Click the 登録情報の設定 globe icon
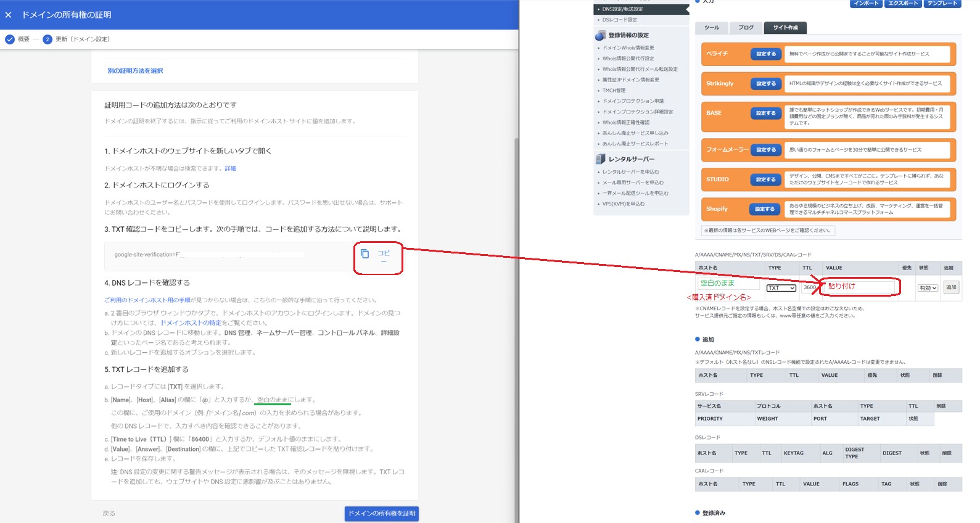The image size is (980, 523). (600, 36)
